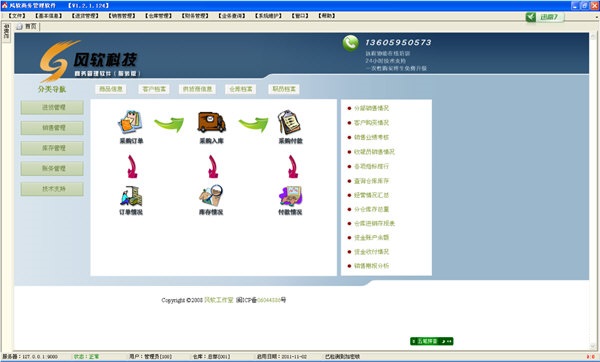Click the 状态: 正常 status entry
Screen dimensions: 600x362
86,357
